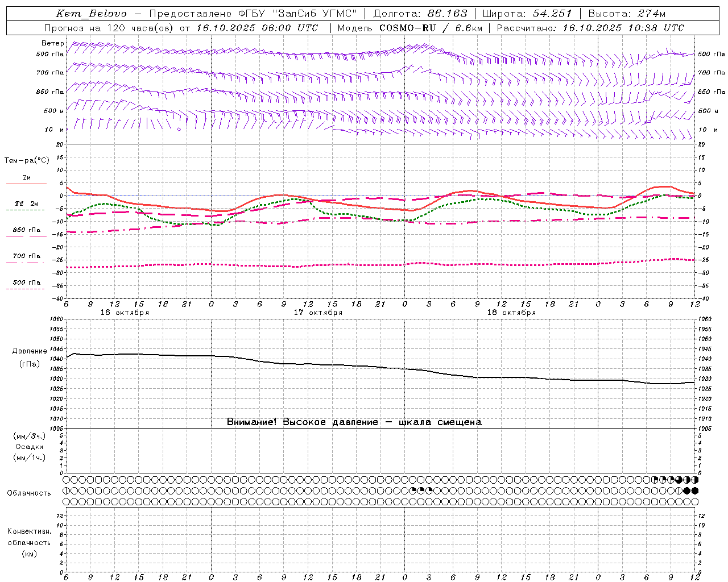Click the "Давление" pressure panel label
This screenshot has height=582, width=728.
pyautogui.click(x=29, y=351)
